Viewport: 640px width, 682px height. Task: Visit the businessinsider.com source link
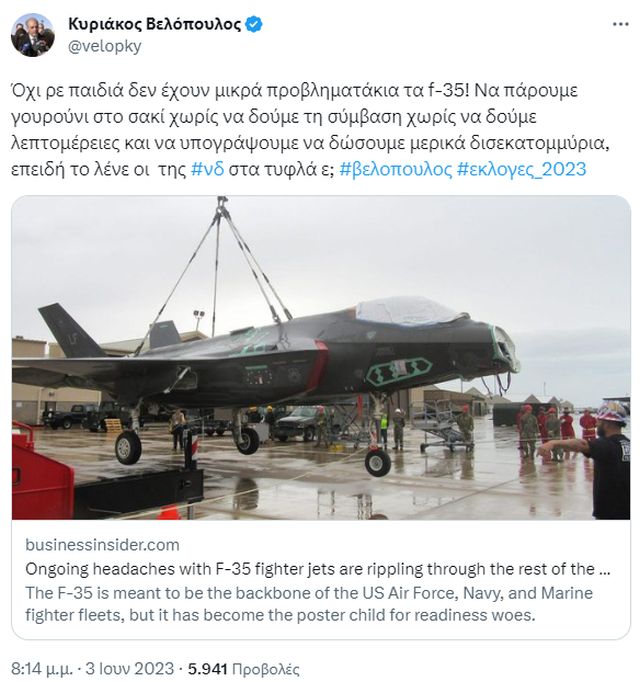102,545
